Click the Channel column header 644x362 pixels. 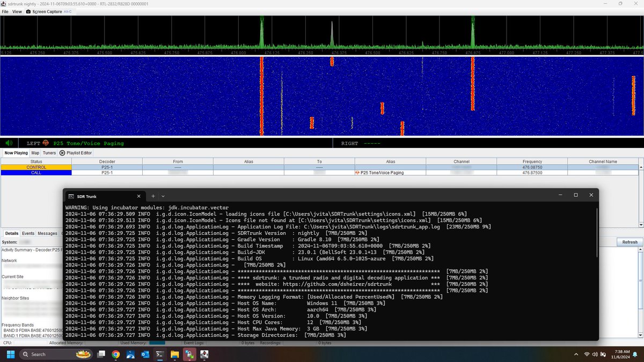pos(461,161)
